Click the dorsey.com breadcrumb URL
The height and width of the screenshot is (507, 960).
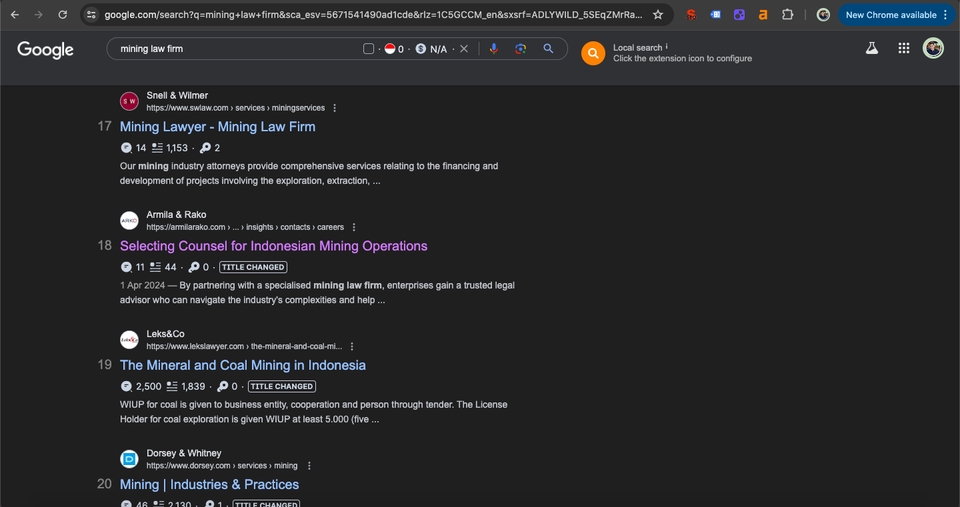(222, 466)
